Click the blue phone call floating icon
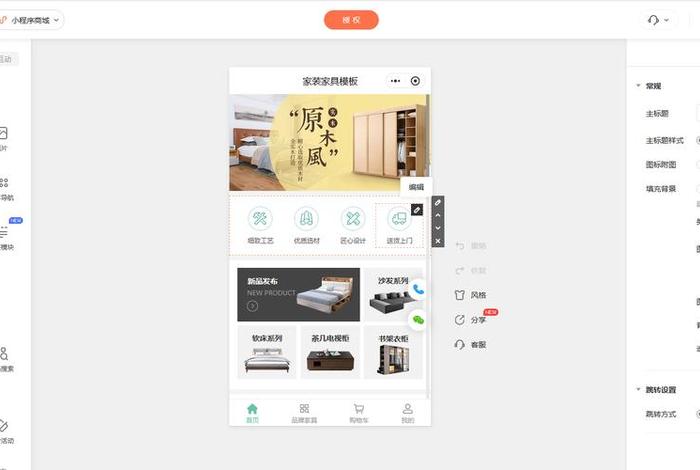 (418, 289)
